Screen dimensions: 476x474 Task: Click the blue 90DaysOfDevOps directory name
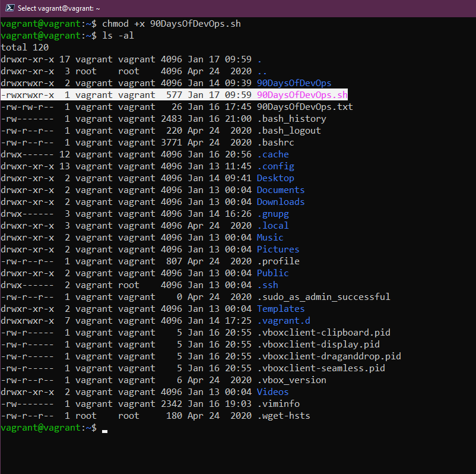pyautogui.click(x=294, y=83)
